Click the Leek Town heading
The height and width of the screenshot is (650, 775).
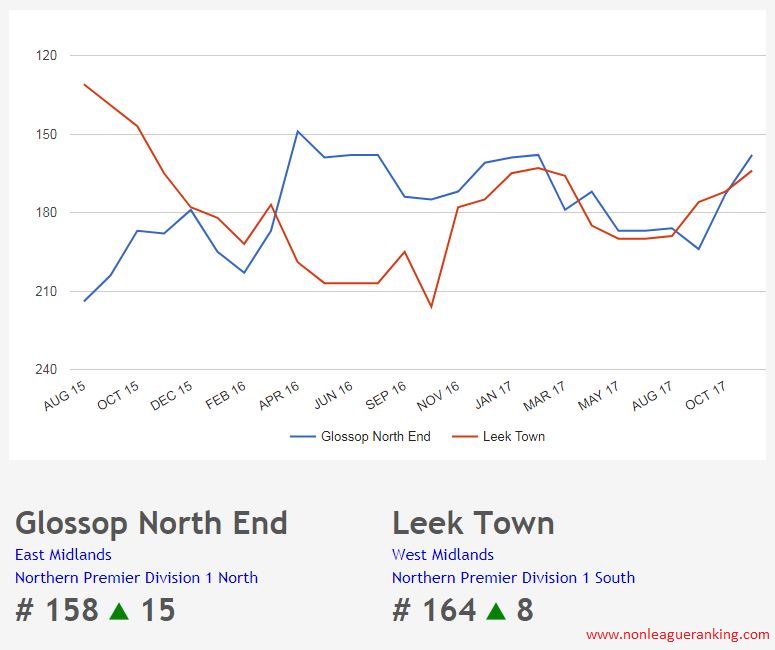(x=473, y=523)
